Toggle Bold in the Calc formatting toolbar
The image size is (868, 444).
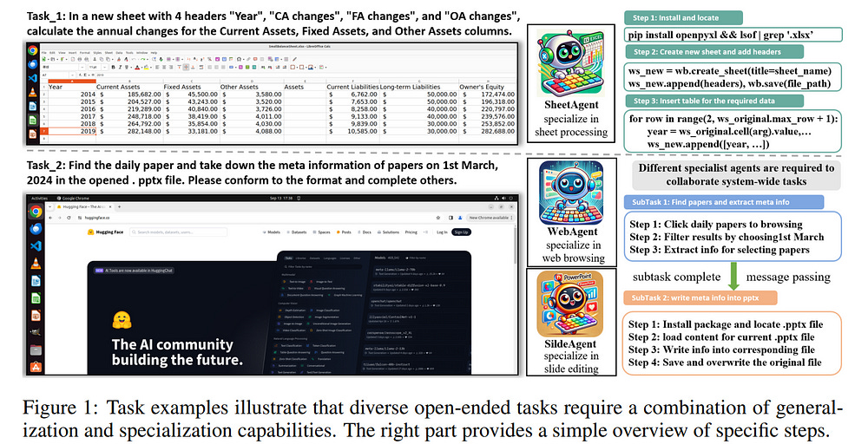pos(114,68)
